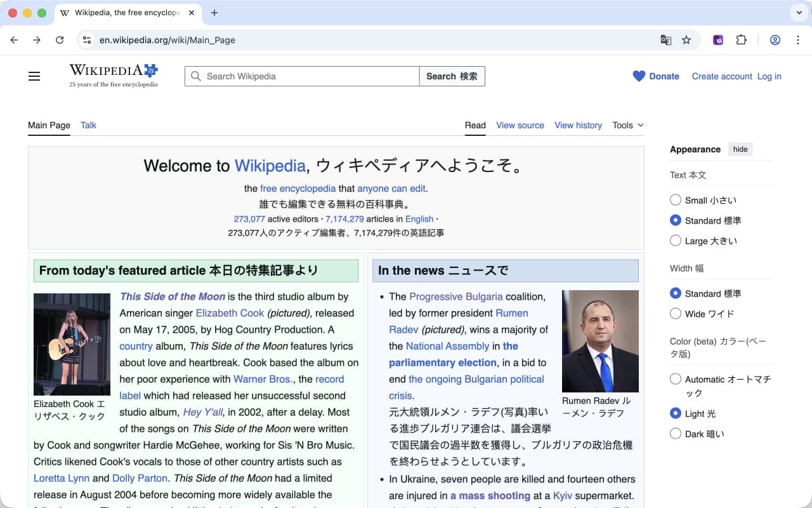
Task: Open the Chrome profile icon
Action: (775, 40)
